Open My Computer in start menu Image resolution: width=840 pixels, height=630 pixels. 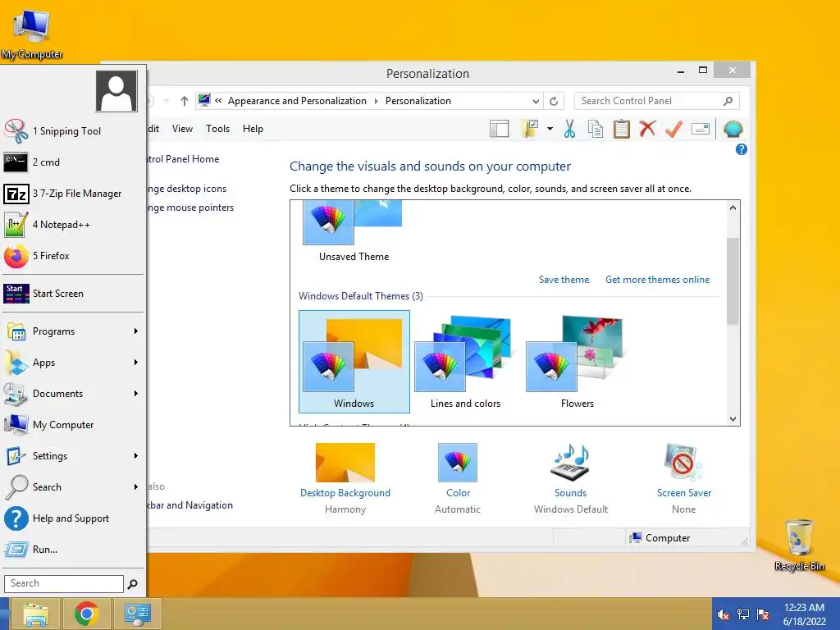(x=73, y=425)
